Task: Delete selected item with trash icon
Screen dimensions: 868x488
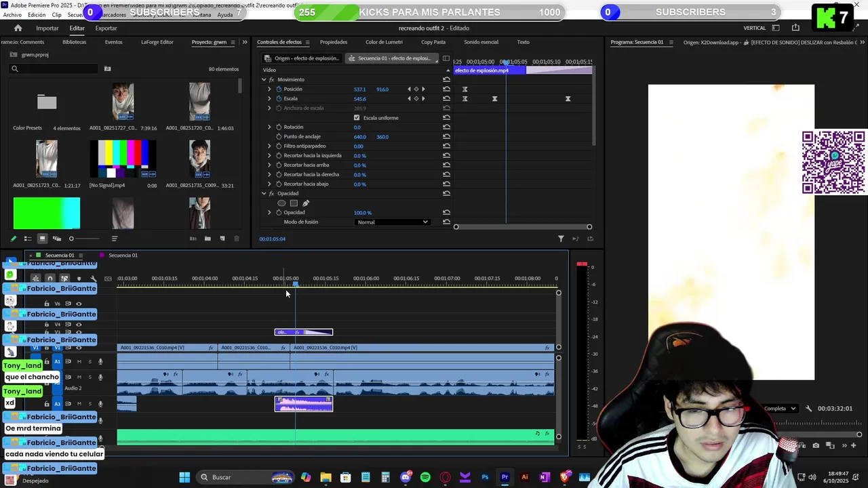Action: click(236, 239)
